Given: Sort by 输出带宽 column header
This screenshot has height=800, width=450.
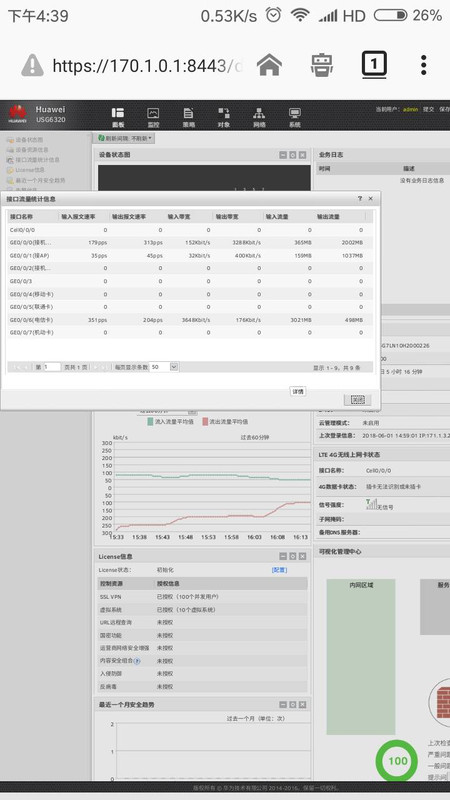Looking at the screenshot, I should click(x=237, y=217).
